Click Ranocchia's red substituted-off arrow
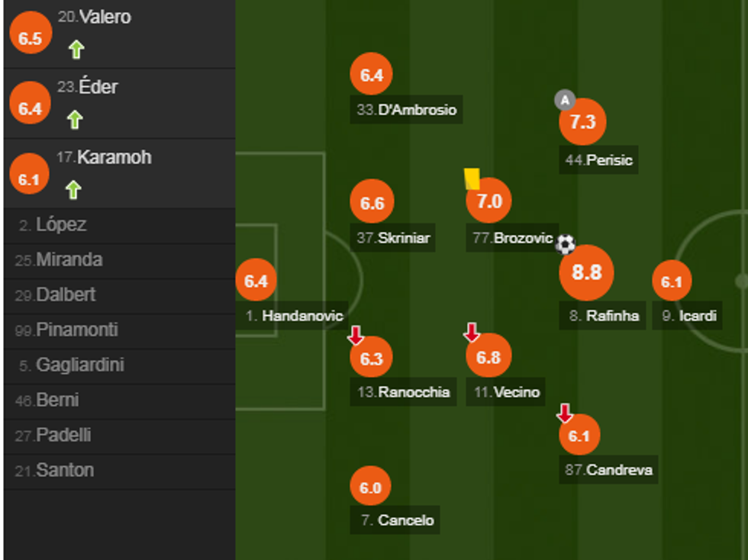The width and height of the screenshot is (748, 560). coord(356,335)
